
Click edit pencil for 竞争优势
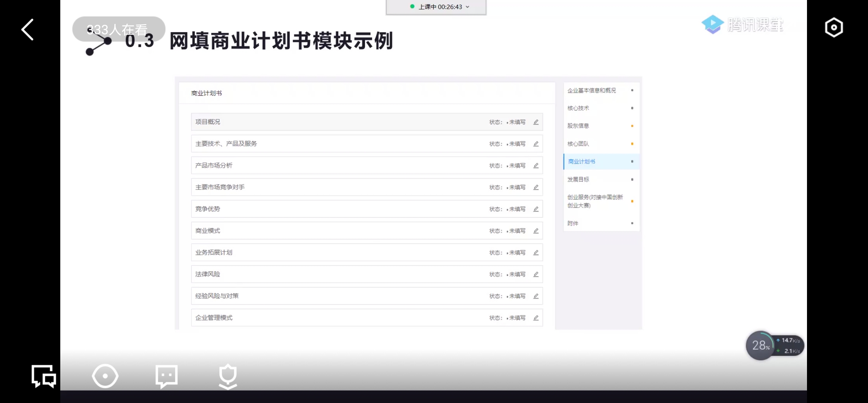coord(536,209)
